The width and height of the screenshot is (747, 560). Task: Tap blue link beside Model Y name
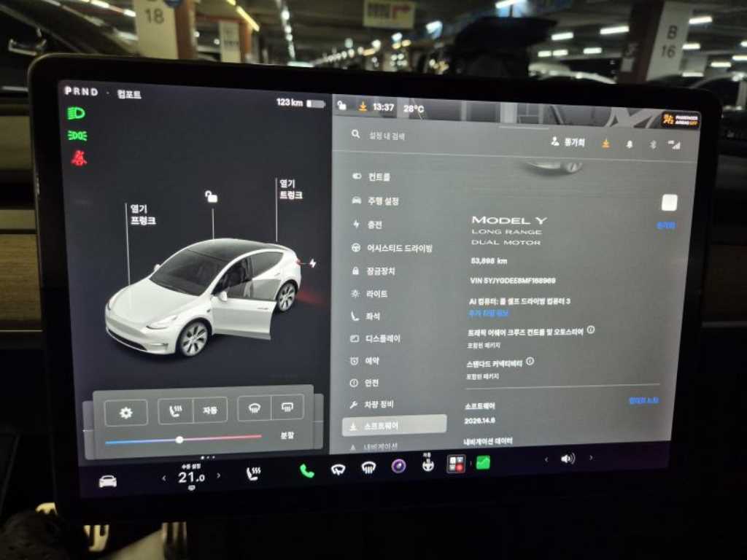point(666,225)
